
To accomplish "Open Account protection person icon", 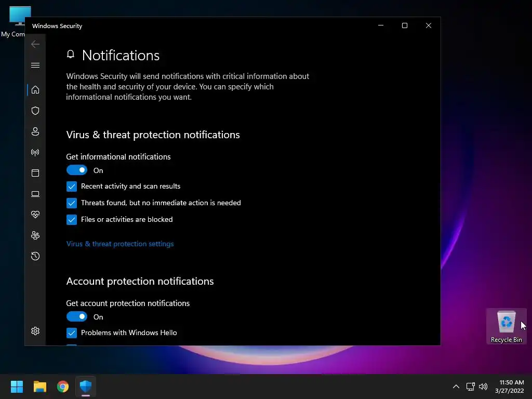I will click(x=35, y=131).
